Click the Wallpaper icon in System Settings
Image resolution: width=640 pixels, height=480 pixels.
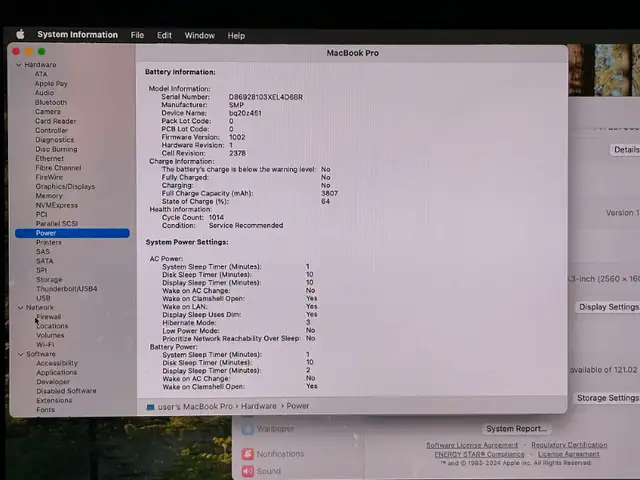[248, 429]
